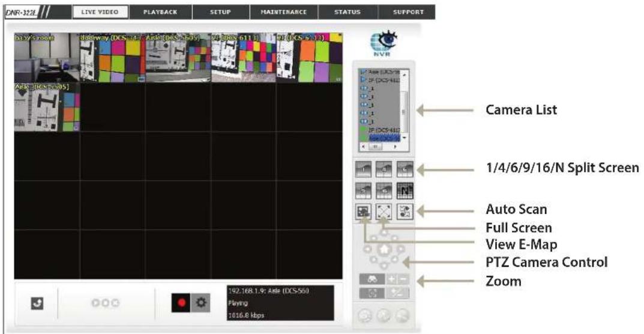
Task: Click the binoculars zoom icon
Action: [x=372, y=280]
